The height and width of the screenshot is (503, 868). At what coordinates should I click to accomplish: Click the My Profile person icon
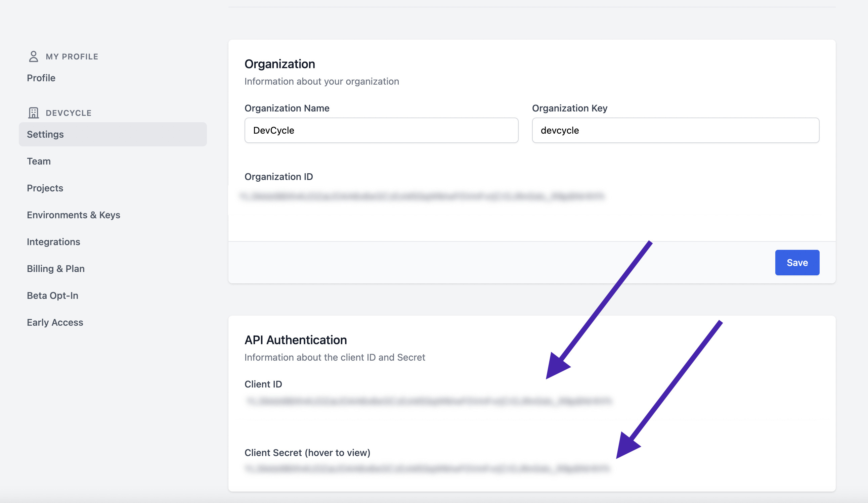[x=33, y=56]
